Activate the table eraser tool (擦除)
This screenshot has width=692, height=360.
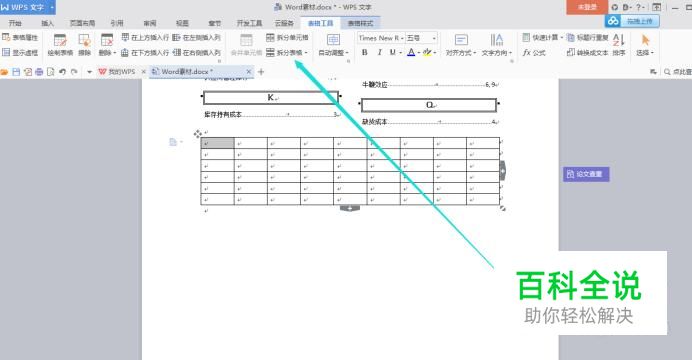(84, 45)
